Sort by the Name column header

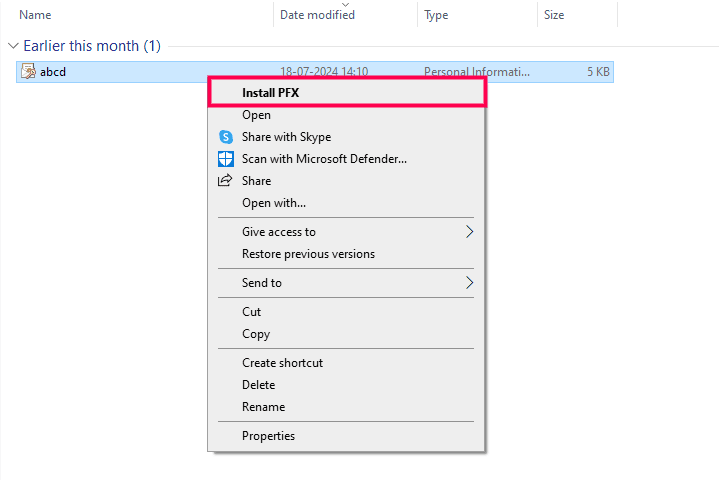pyautogui.click(x=35, y=15)
